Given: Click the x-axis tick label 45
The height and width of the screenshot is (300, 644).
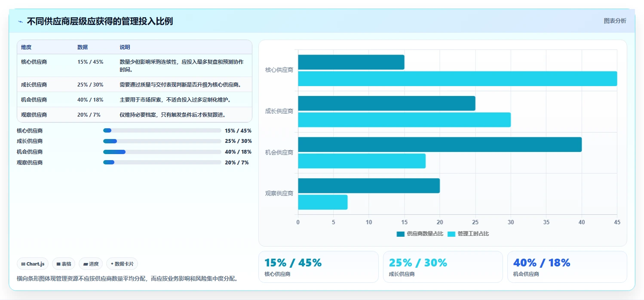Looking at the screenshot, I should pyautogui.click(x=617, y=223).
